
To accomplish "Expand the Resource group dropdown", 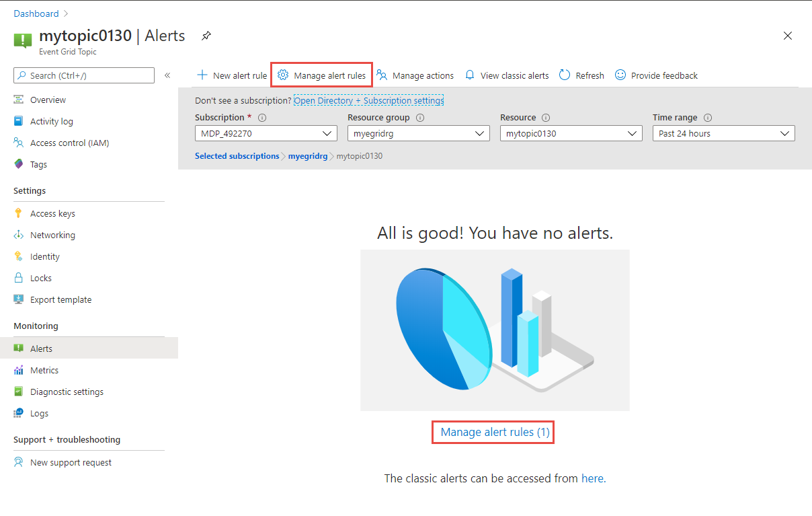I will (x=418, y=133).
